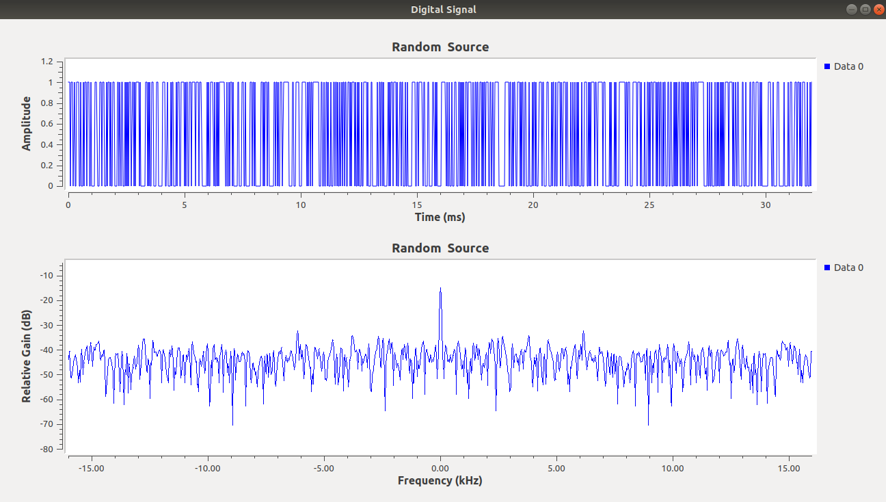Click the 10 tick on the time axis
This screenshot has height=502, width=886.
click(300, 205)
